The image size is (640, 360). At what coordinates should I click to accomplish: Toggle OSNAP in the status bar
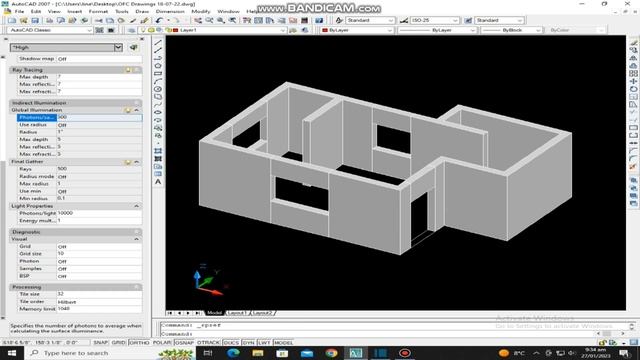[x=184, y=342]
